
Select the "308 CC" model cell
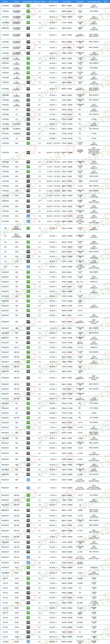(16, 347)
